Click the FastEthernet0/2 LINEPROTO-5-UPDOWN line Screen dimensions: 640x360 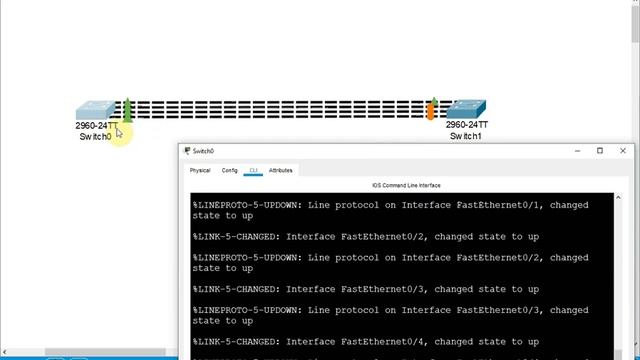[391, 263]
